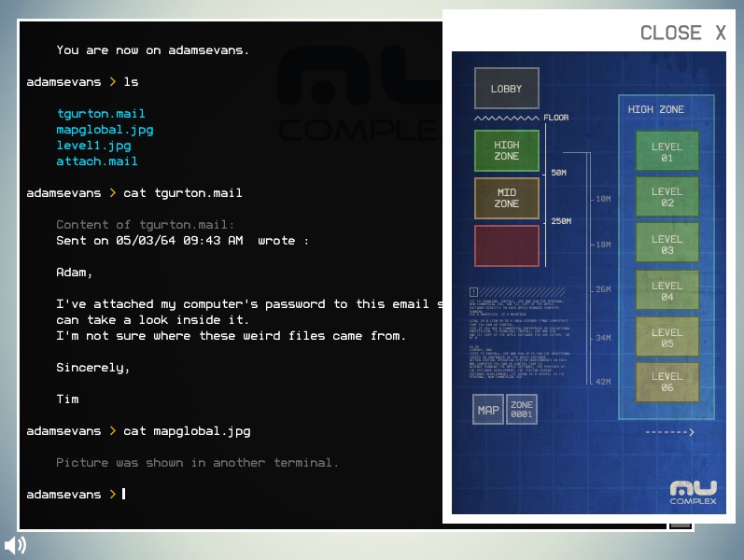Click the 250M depth marker
The image size is (744, 560).
coord(561,220)
